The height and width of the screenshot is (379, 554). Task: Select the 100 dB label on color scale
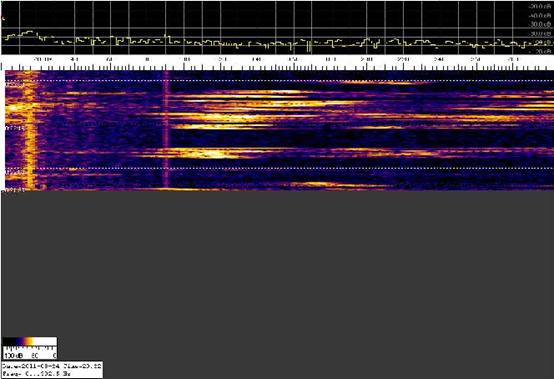pyautogui.click(x=13, y=355)
